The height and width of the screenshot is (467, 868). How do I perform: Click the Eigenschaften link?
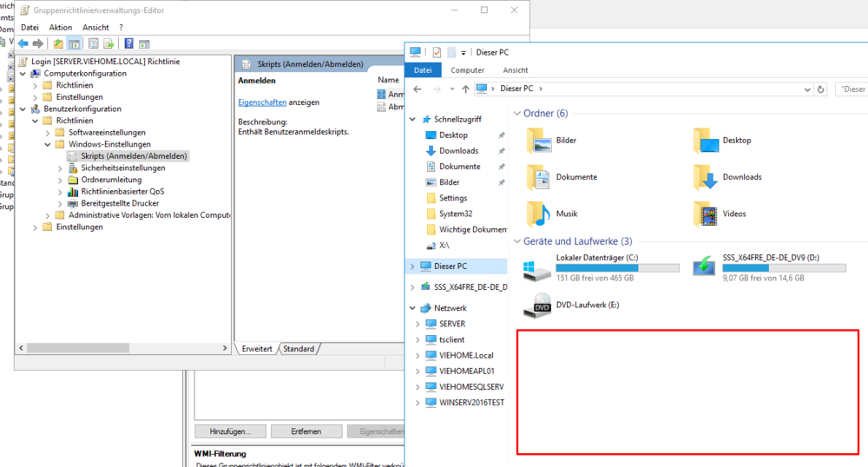[262, 102]
